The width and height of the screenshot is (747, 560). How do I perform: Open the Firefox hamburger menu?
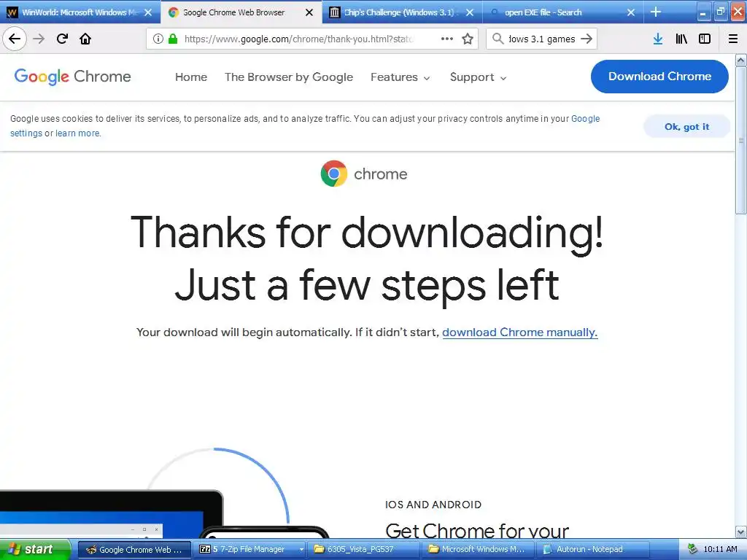point(733,39)
